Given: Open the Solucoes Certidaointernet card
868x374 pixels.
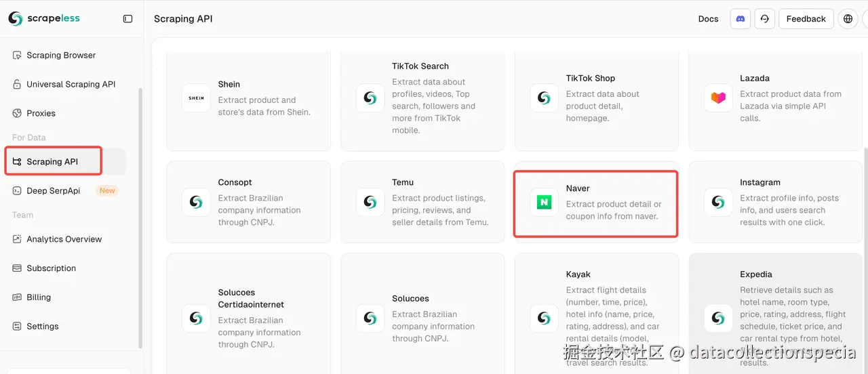Looking at the screenshot, I should pyautogui.click(x=248, y=314).
